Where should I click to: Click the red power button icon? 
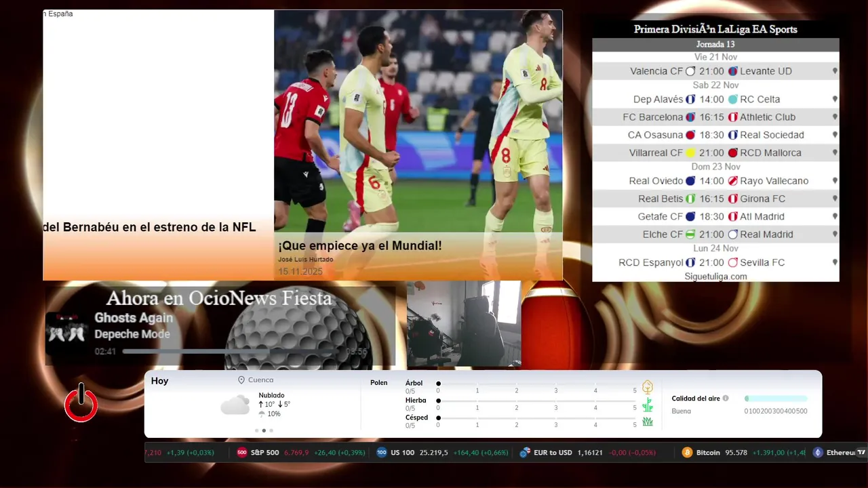pos(81,403)
